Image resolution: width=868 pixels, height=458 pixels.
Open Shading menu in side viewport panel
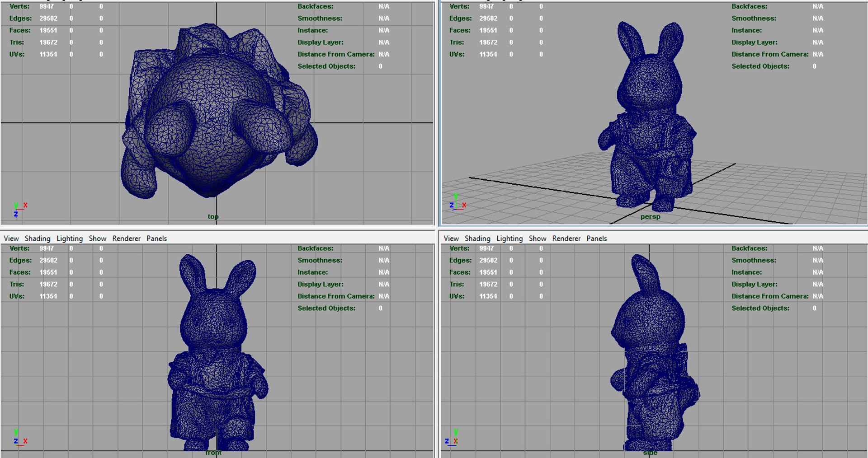pos(477,238)
